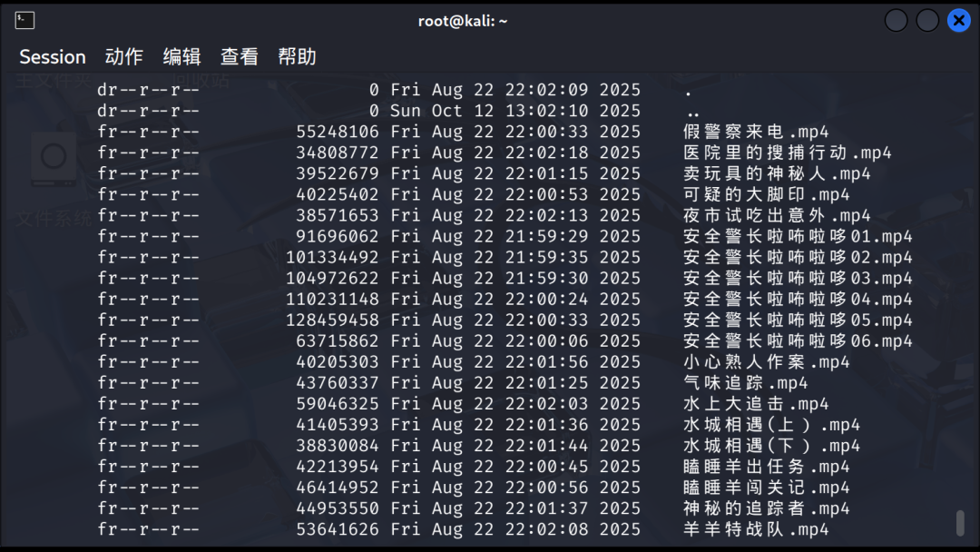Click the file name 安全警长啦咘啦哆05.mp4
Image resolution: width=980 pixels, height=552 pixels.
(x=798, y=320)
